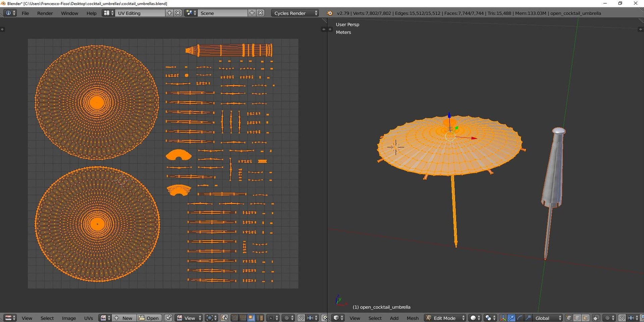Viewport: 644px width, 322px height.
Task: Open the Global transform orientation dropdown
Action: pyautogui.click(x=548, y=318)
